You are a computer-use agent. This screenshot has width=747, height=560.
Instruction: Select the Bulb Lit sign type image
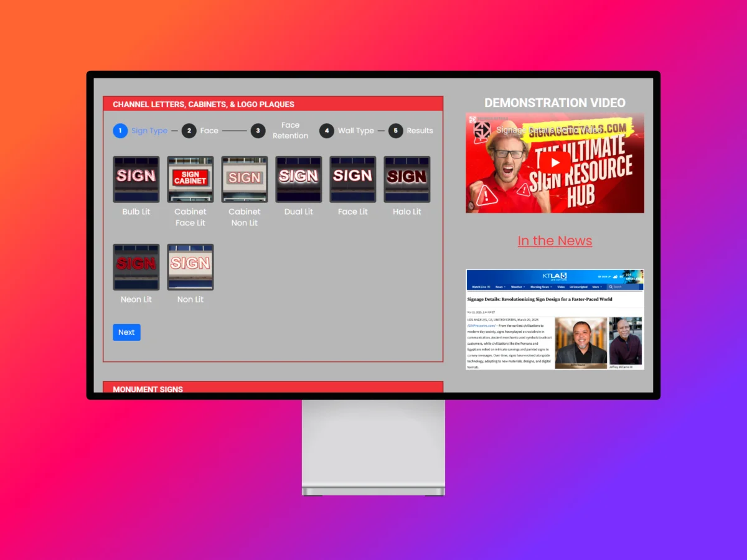click(136, 179)
